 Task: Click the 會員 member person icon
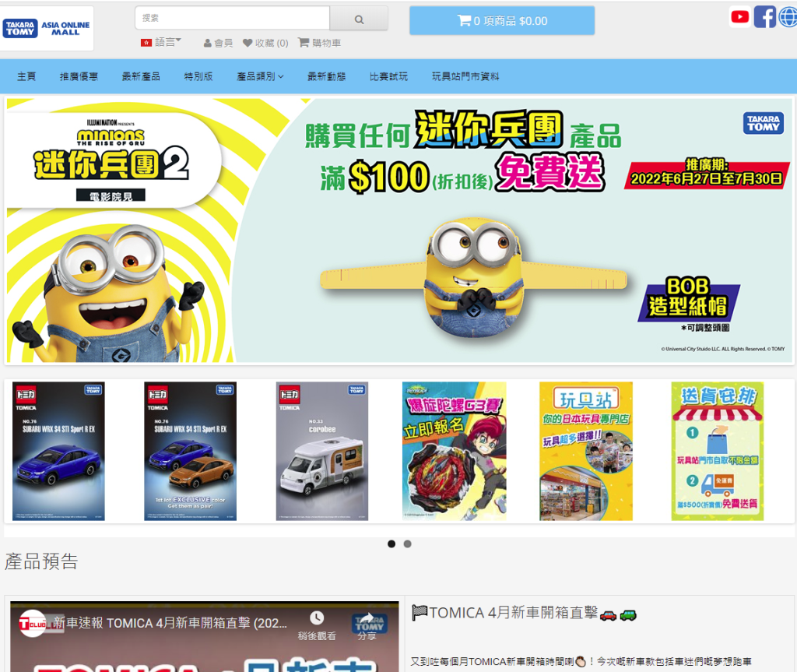207,44
